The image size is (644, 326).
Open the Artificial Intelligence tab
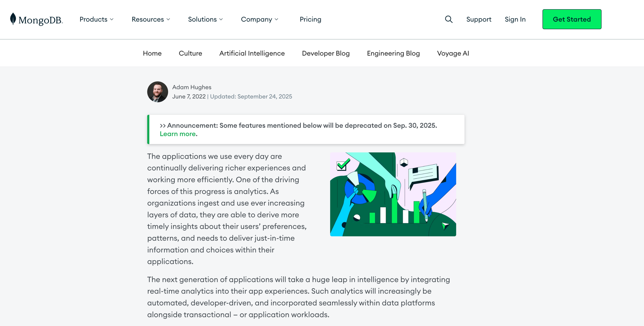tap(252, 53)
